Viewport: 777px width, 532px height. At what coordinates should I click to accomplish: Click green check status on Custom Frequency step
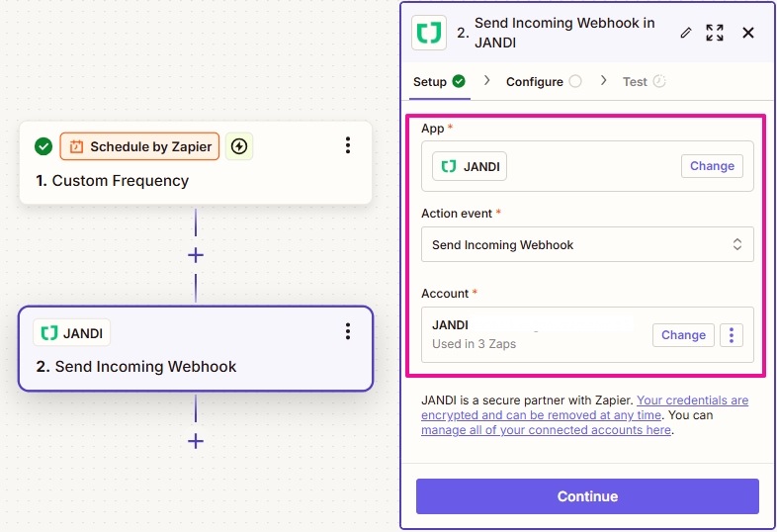pos(43,146)
